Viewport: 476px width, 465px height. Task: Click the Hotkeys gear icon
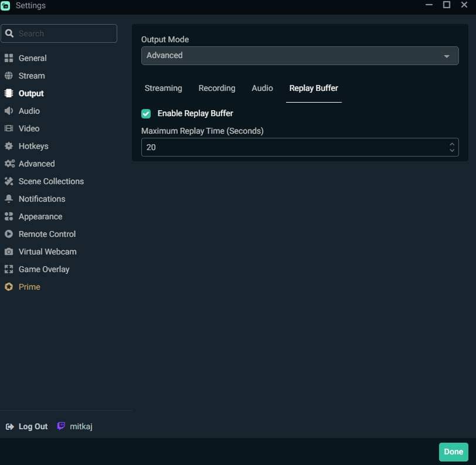[x=9, y=146]
